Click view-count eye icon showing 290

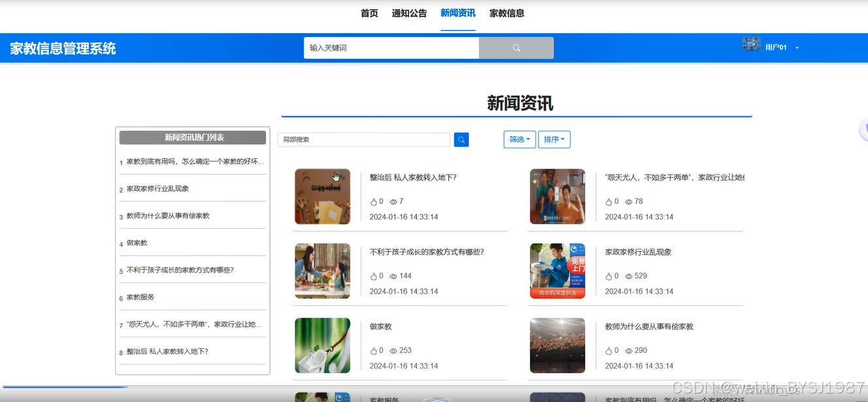pyautogui.click(x=629, y=351)
